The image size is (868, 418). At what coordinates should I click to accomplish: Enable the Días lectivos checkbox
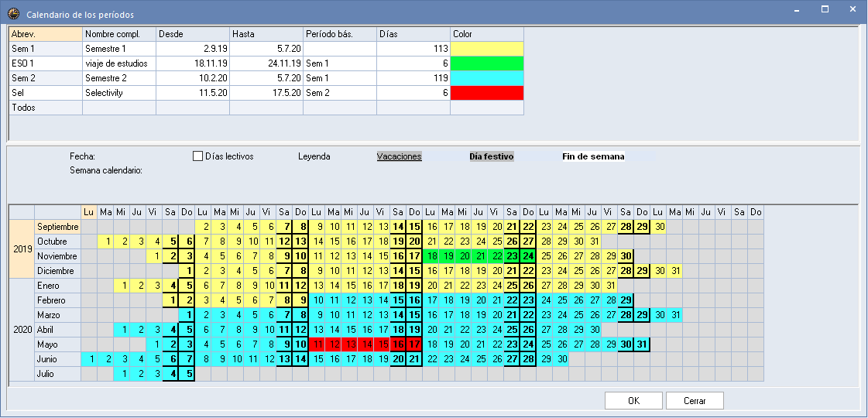(x=197, y=156)
